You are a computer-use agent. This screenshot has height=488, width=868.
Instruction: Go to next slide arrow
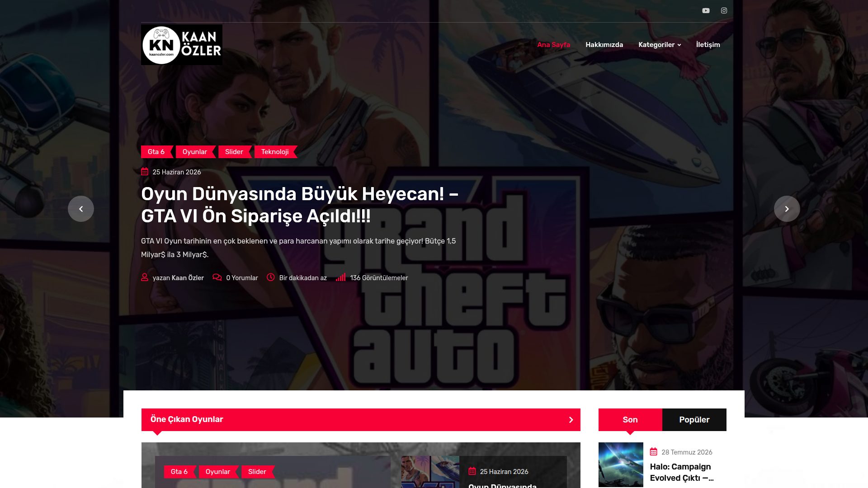[x=787, y=209]
